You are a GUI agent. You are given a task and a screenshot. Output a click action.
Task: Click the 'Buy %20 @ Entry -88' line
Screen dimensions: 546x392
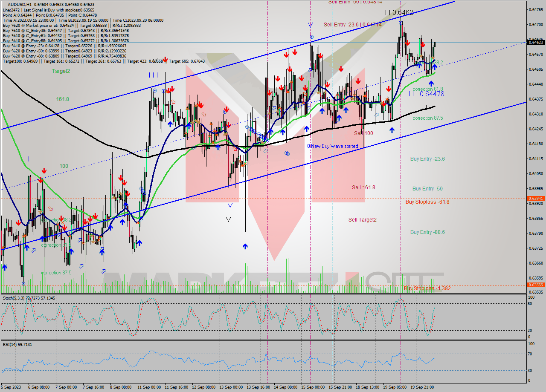pyautogui.click(x=64, y=56)
